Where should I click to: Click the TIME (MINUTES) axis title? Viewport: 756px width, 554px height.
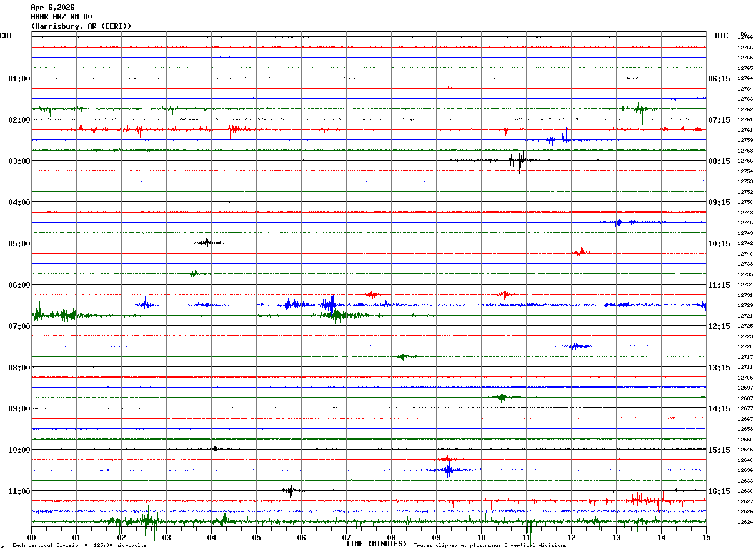[376, 544]
